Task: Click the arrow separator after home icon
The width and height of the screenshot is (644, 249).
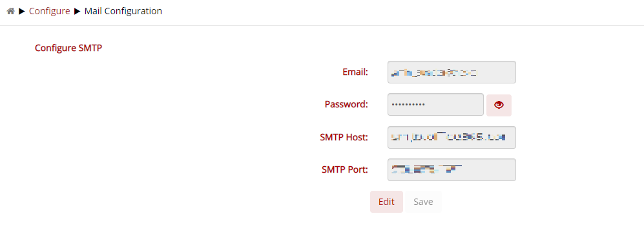Action: point(22,12)
